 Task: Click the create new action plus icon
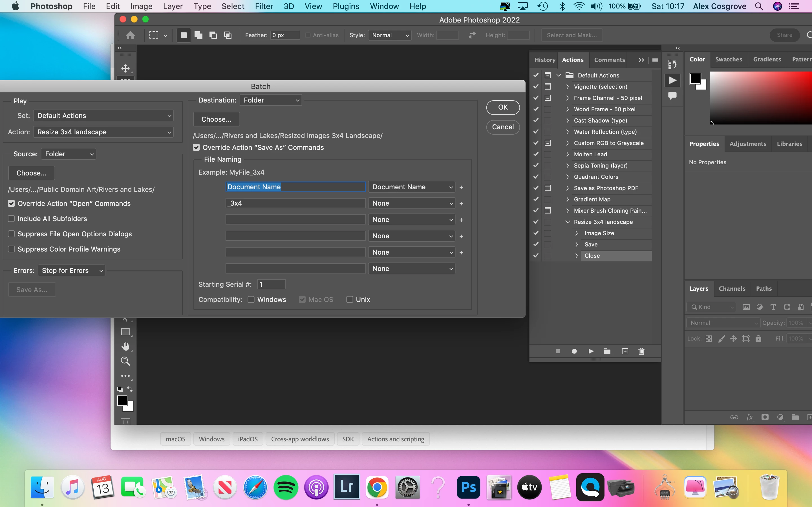point(625,351)
